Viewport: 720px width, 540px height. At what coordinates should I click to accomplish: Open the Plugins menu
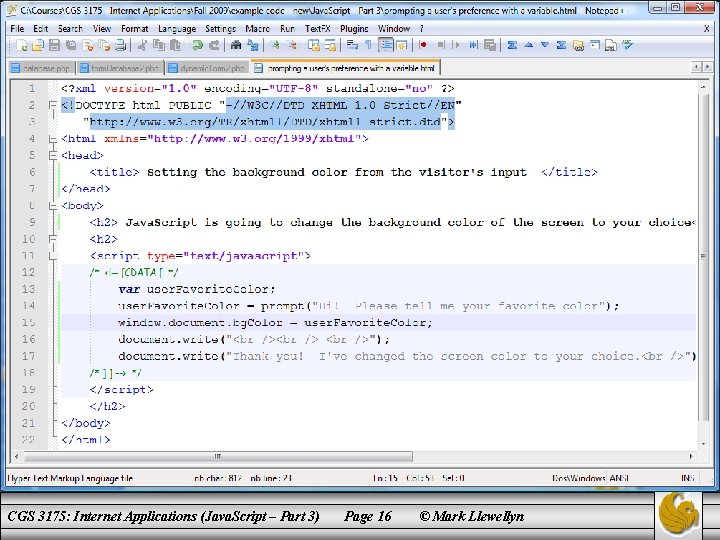click(x=354, y=29)
